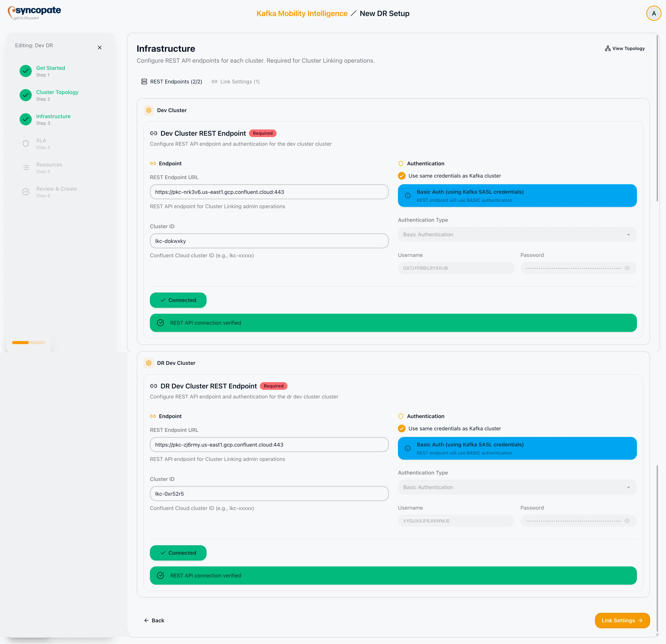Screen dimensions: 666x644
Task: Click the Dev Cluster Required badge
Action: click(x=263, y=133)
